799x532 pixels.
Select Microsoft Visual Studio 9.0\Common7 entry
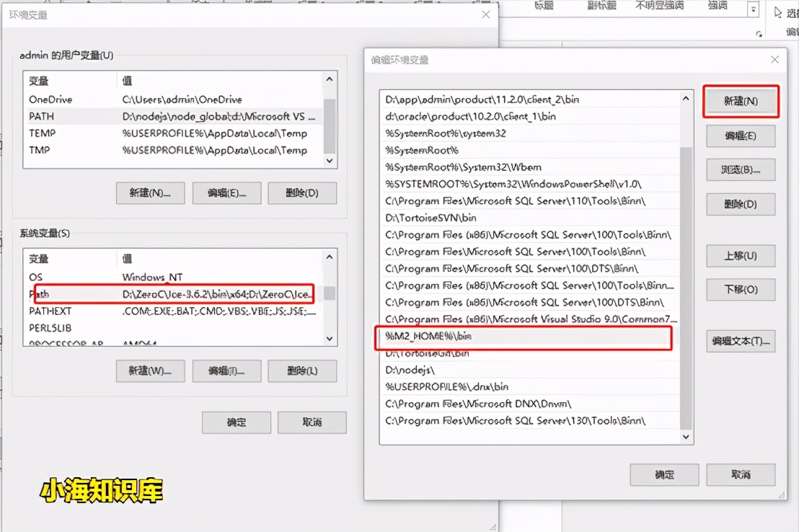click(531, 319)
